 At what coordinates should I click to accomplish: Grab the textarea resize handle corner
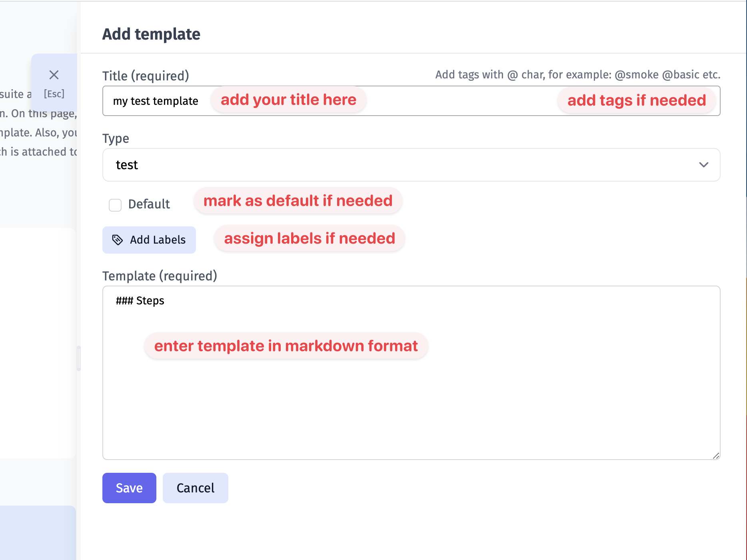pos(716,456)
